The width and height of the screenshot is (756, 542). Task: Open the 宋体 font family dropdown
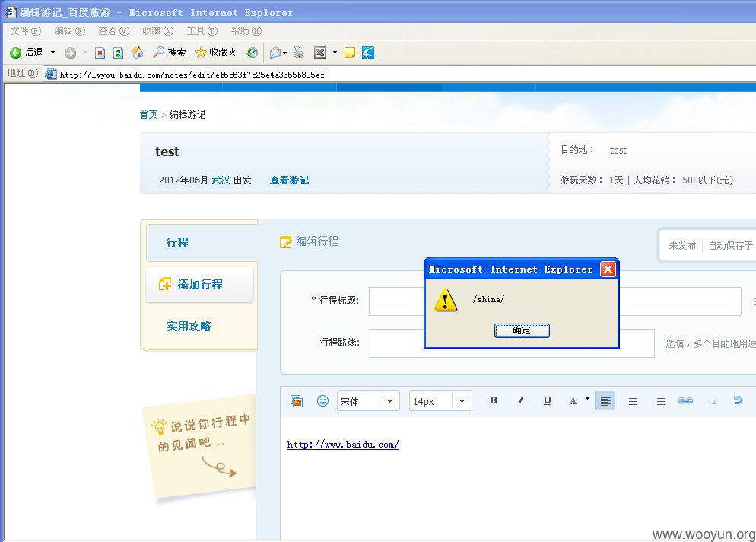click(368, 400)
